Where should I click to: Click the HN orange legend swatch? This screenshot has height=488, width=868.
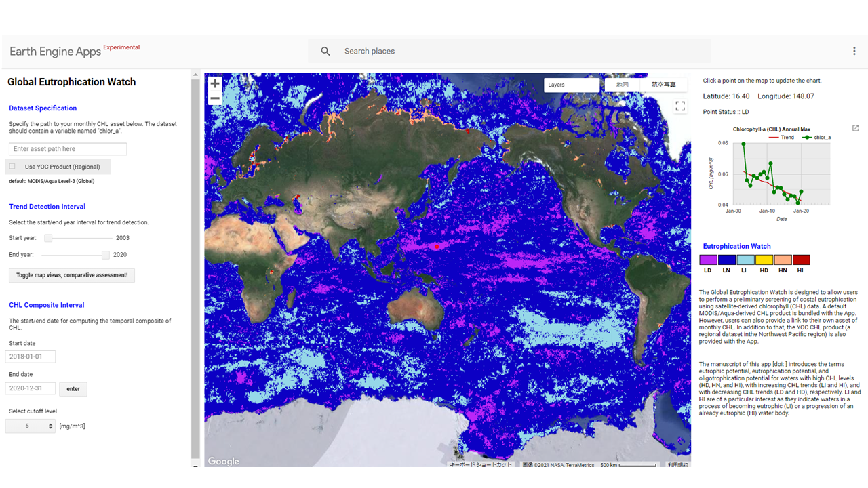coord(783,260)
